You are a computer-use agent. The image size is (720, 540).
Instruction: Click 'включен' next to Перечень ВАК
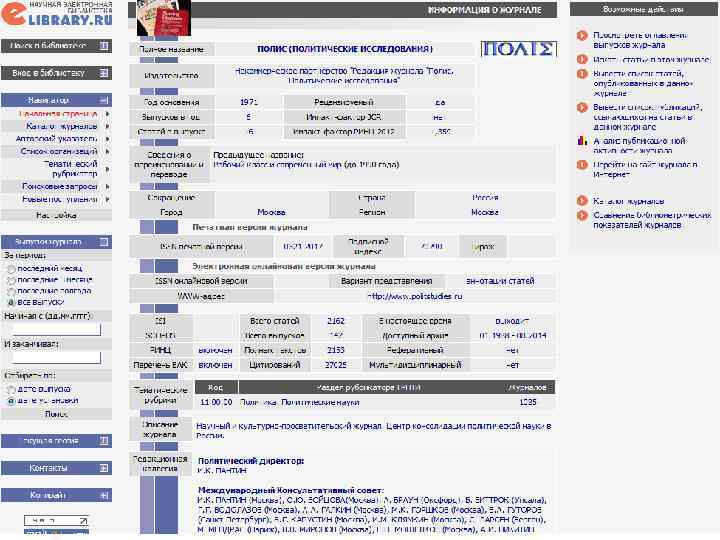coord(215,365)
